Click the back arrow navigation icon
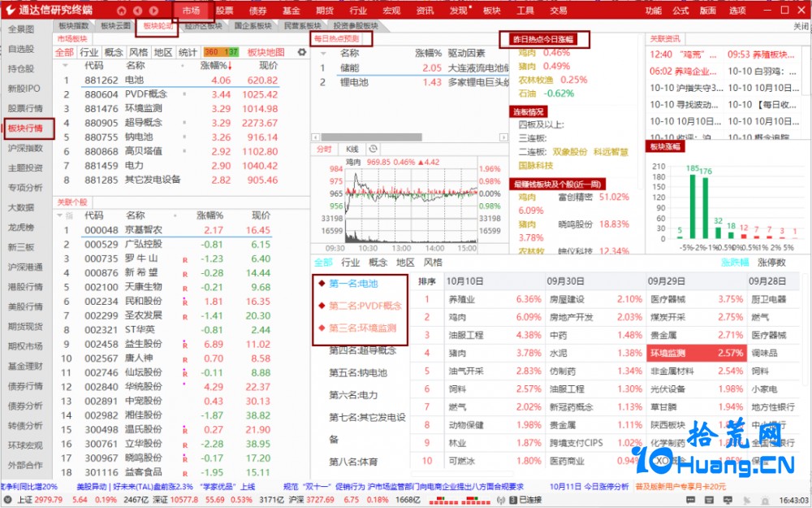This screenshot has height=508, width=812. click(138, 11)
